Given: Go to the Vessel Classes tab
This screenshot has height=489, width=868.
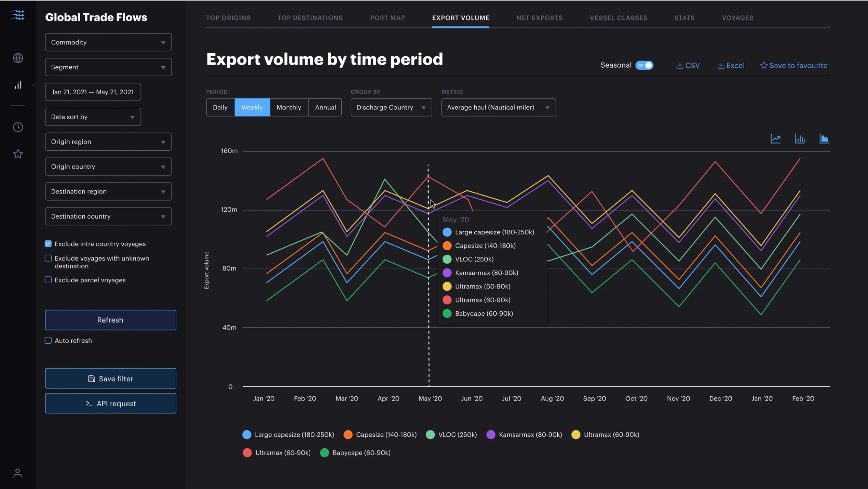Looking at the screenshot, I should coord(619,18).
